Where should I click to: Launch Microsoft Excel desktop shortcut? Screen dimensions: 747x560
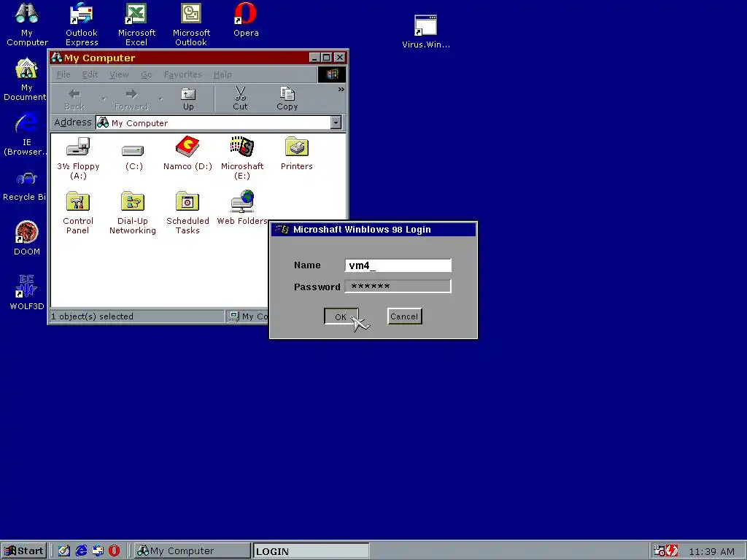(x=136, y=24)
